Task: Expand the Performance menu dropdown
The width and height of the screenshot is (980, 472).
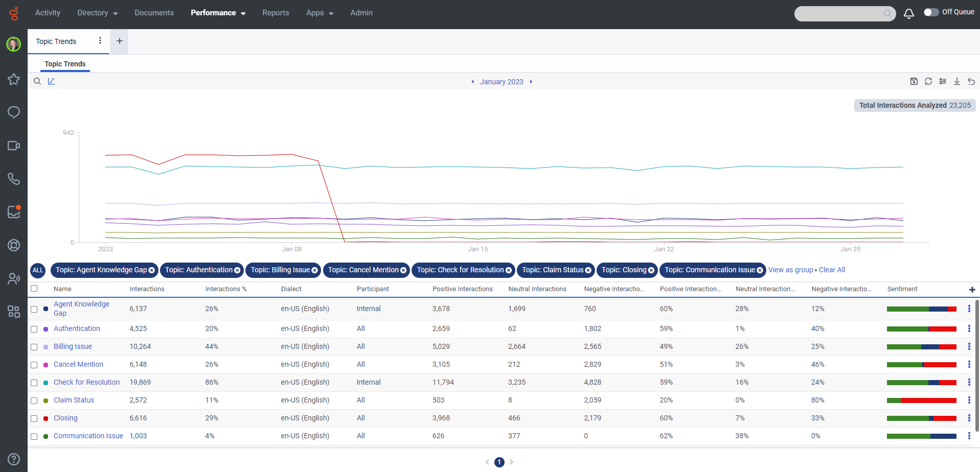Action: coord(218,13)
